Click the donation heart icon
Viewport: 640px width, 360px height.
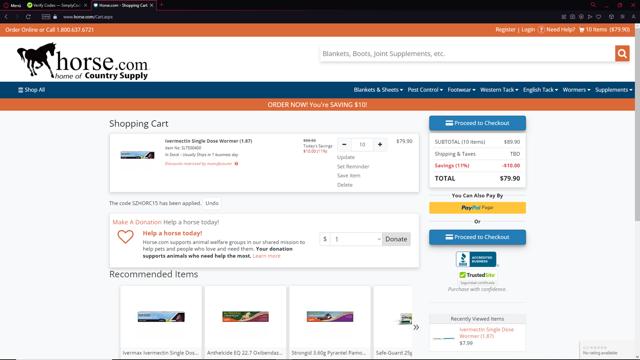[x=125, y=237]
